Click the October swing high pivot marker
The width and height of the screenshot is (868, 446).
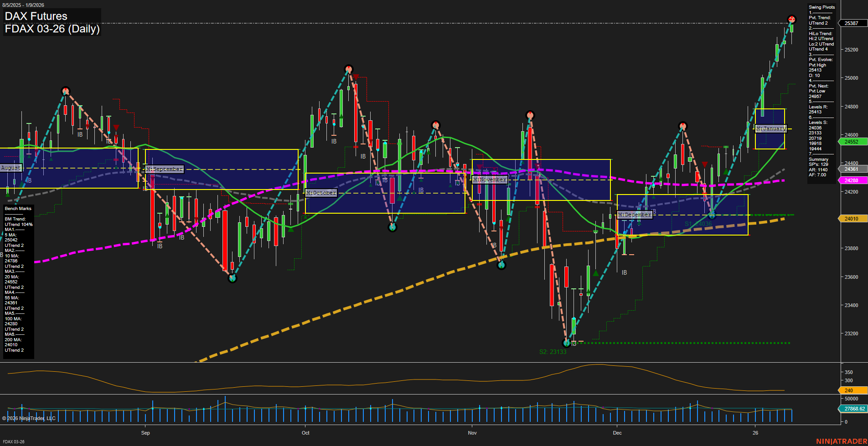(x=349, y=69)
